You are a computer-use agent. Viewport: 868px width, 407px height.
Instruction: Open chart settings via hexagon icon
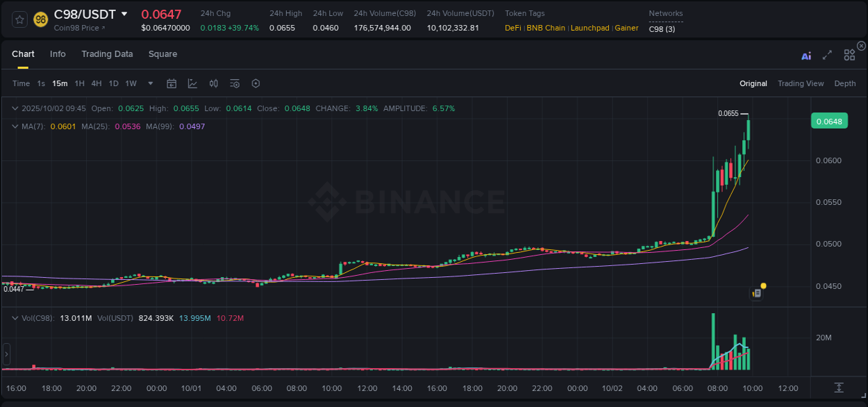click(x=256, y=83)
